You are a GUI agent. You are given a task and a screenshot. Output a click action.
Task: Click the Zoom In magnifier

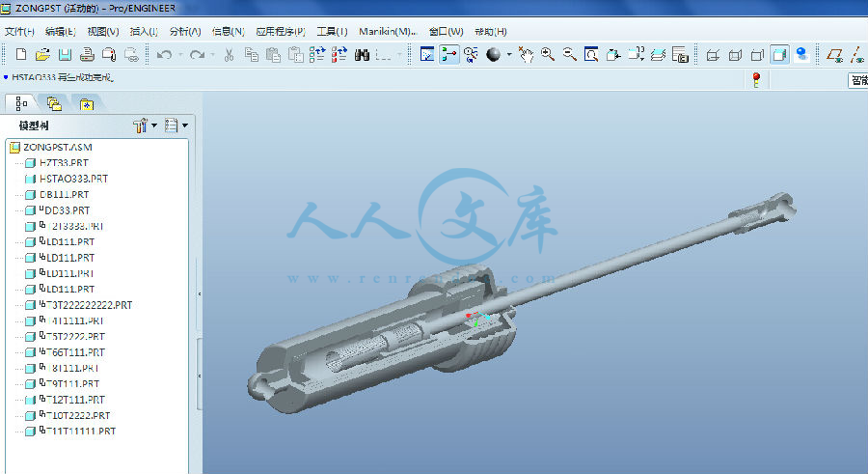click(x=548, y=54)
